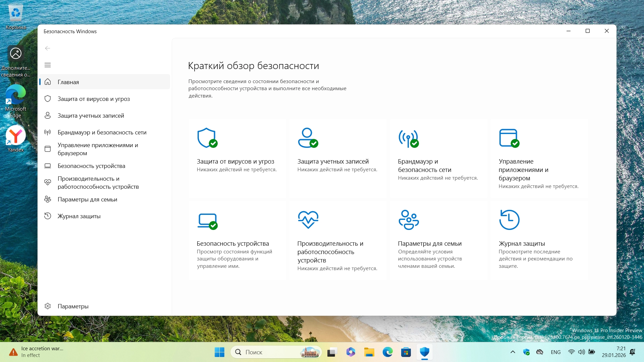The height and width of the screenshot is (362, 644).
Task: Click the 'Параметры для семьи' tile title
Action: pyautogui.click(x=430, y=244)
